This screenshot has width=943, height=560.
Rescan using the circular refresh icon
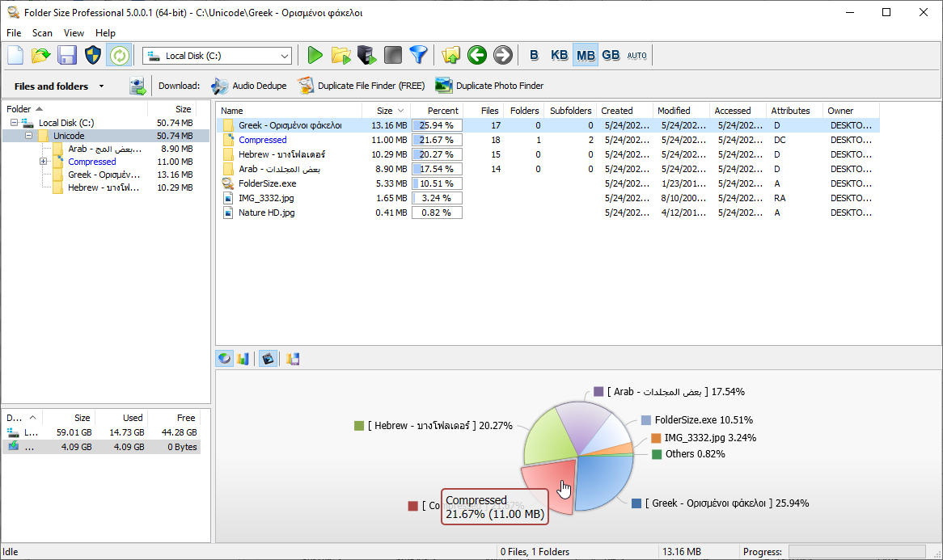point(120,55)
